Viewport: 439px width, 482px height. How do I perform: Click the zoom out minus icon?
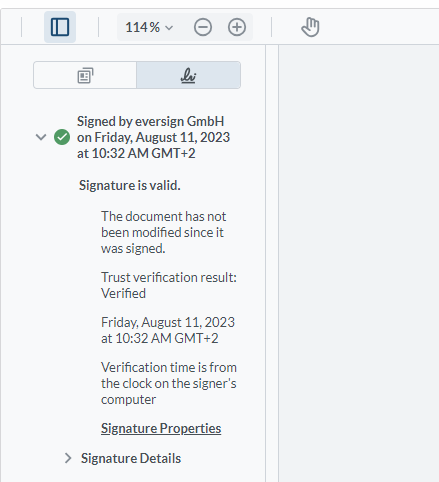pos(203,27)
